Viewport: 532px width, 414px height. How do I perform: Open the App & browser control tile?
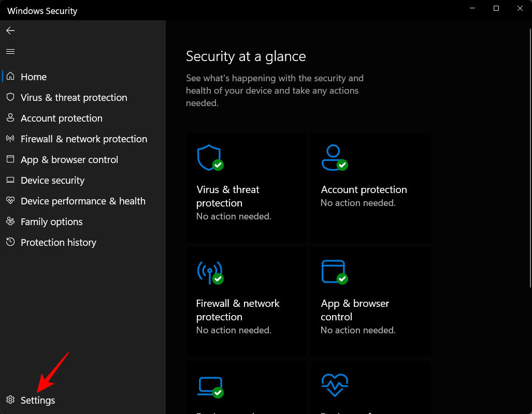pos(370,302)
